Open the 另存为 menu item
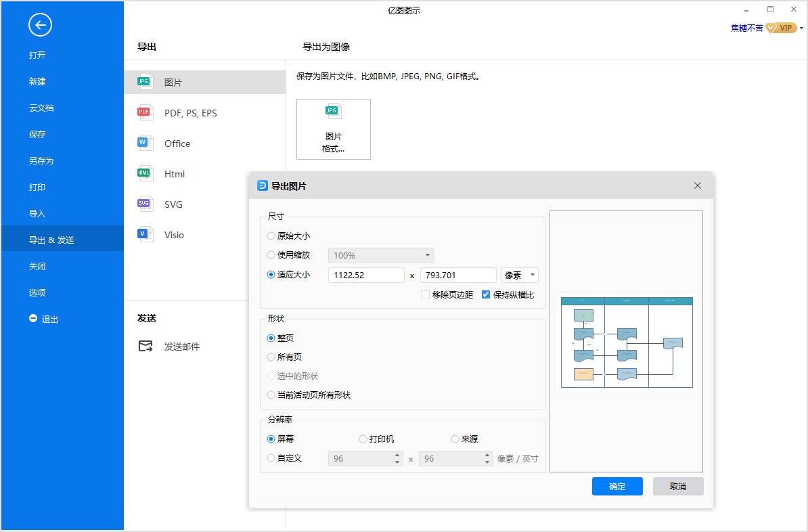This screenshot has width=808, height=532. pyautogui.click(x=41, y=161)
